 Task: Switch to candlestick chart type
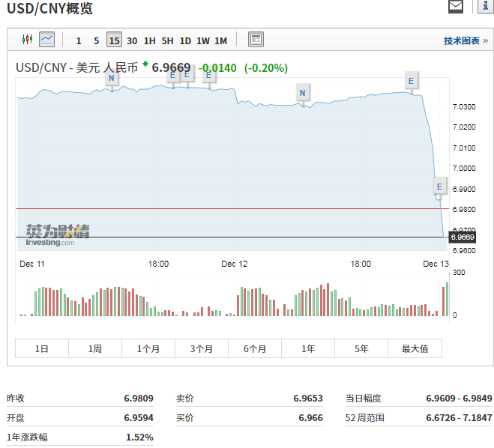pos(28,40)
